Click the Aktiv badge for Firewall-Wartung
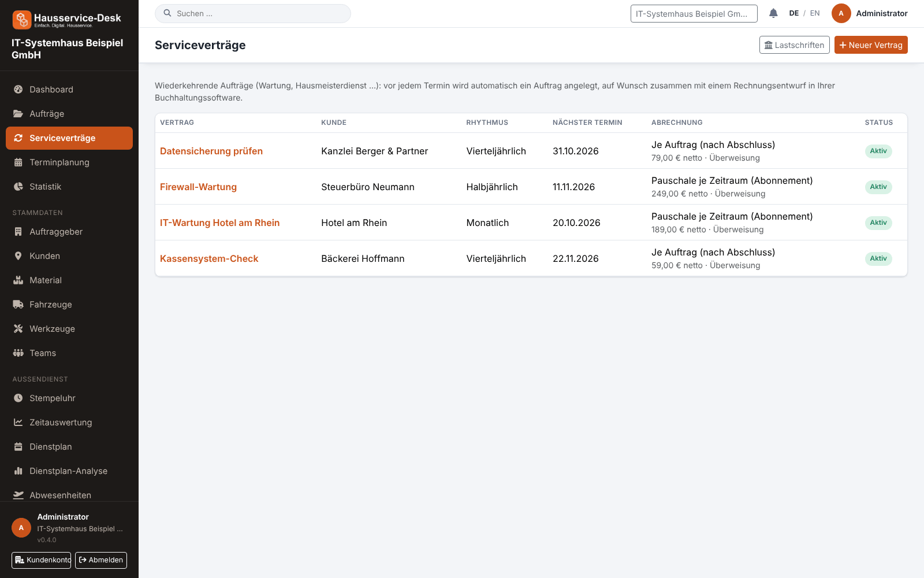 (878, 187)
